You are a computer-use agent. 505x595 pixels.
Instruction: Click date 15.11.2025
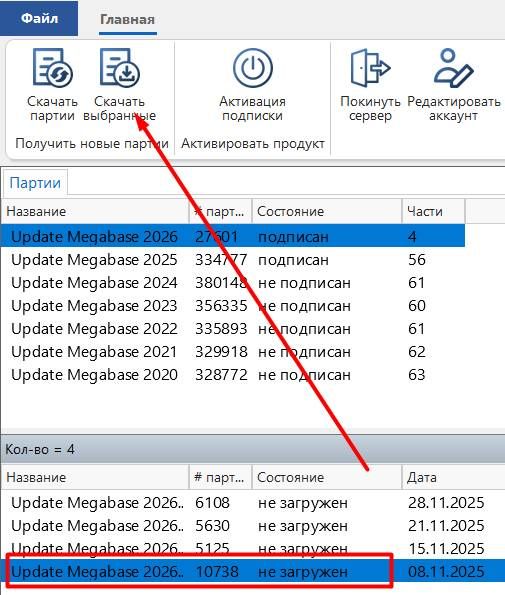tap(446, 549)
